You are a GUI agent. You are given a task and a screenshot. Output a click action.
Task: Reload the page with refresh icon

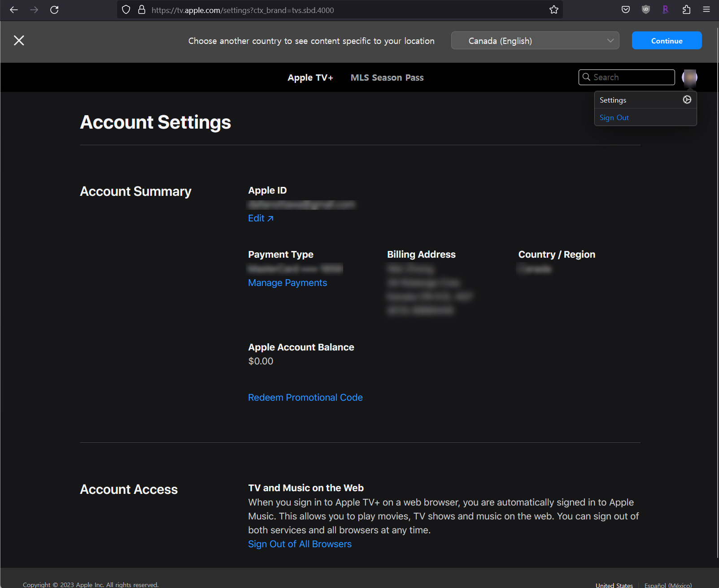pyautogui.click(x=54, y=10)
